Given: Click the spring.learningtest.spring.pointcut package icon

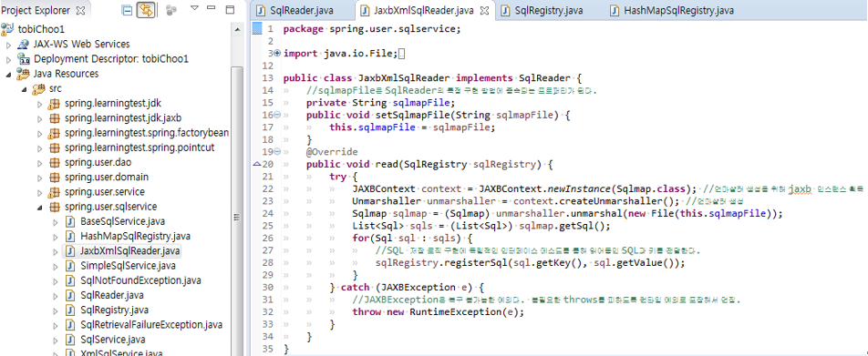Looking at the screenshot, I should point(55,147).
